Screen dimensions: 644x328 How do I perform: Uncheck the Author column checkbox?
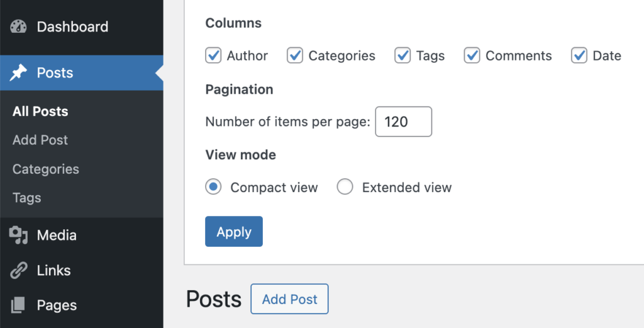214,56
